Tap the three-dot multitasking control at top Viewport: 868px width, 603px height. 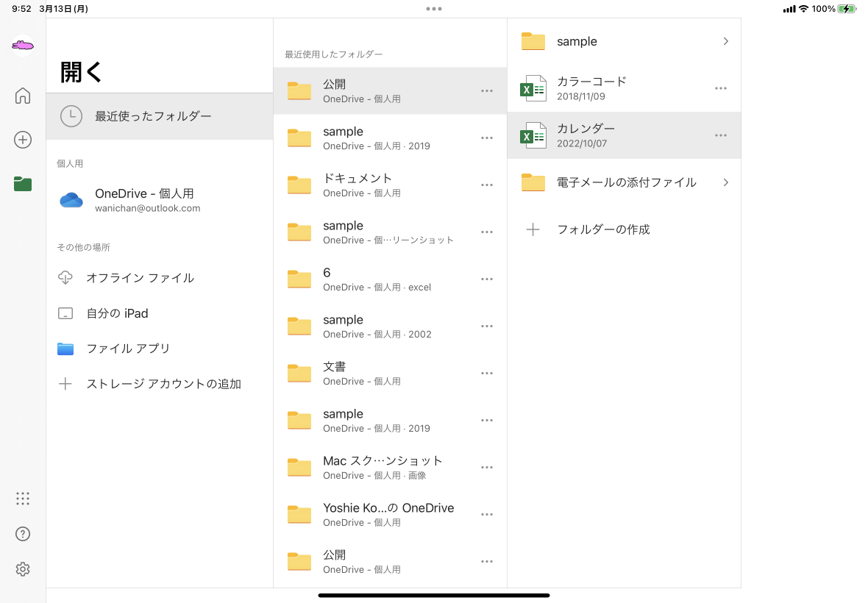tap(434, 9)
